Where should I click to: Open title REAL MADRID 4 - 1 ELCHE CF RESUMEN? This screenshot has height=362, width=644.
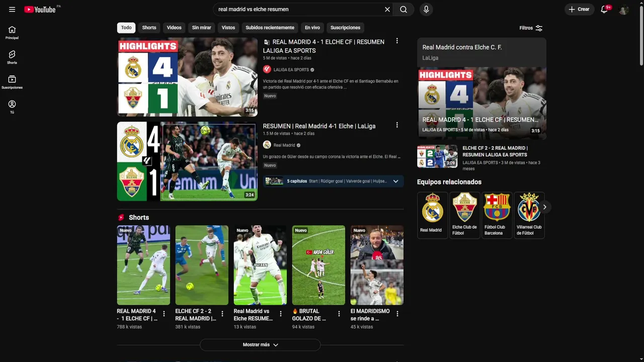[324, 46]
